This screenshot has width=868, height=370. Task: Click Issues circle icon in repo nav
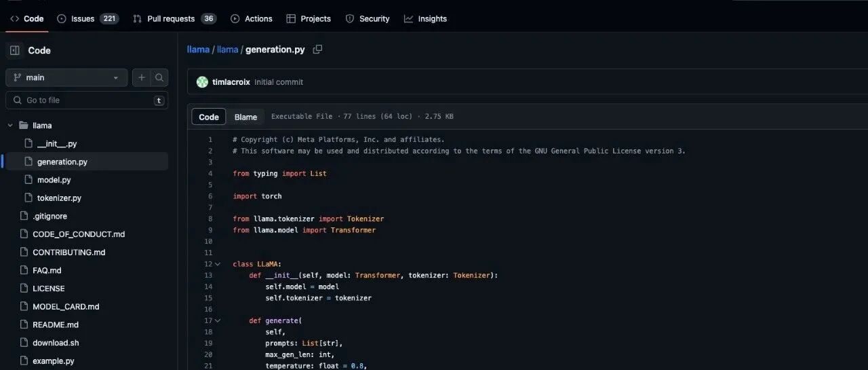point(62,19)
